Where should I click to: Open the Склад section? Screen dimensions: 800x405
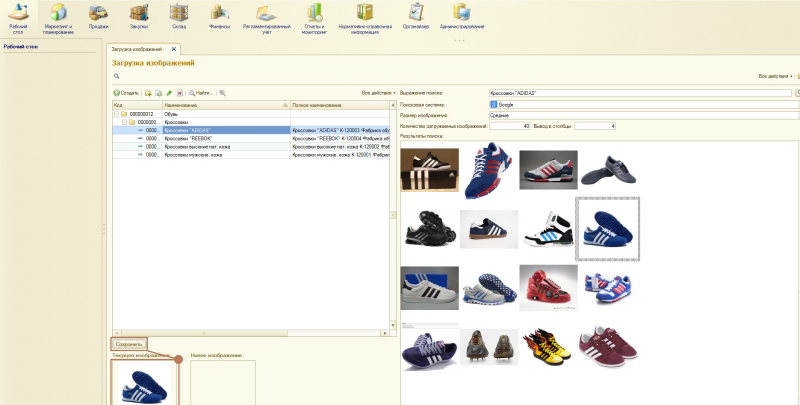pos(179,16)
